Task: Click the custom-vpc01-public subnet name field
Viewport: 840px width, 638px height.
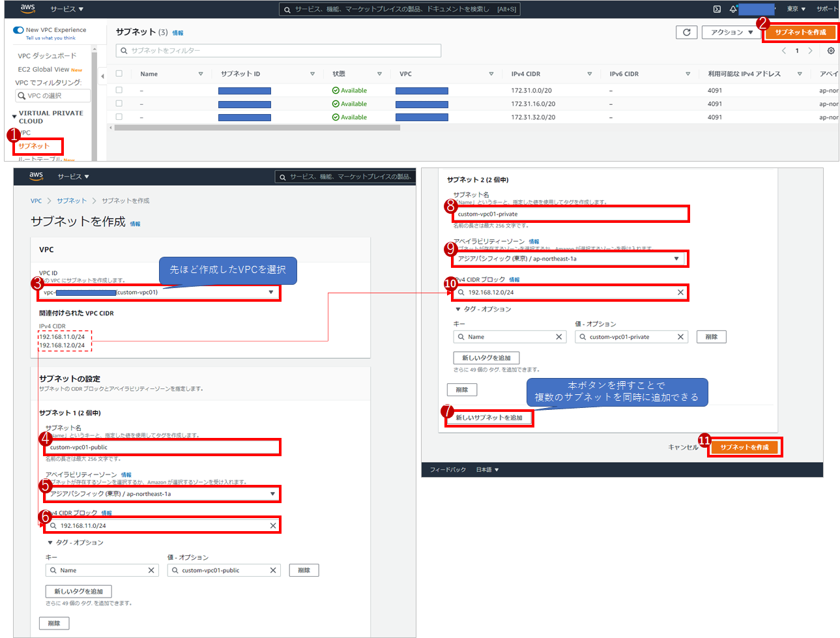Action: click(162, 447)
